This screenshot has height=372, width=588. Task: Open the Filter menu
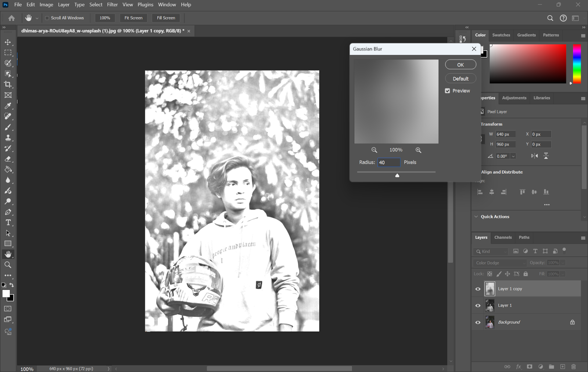click(112, 4)
